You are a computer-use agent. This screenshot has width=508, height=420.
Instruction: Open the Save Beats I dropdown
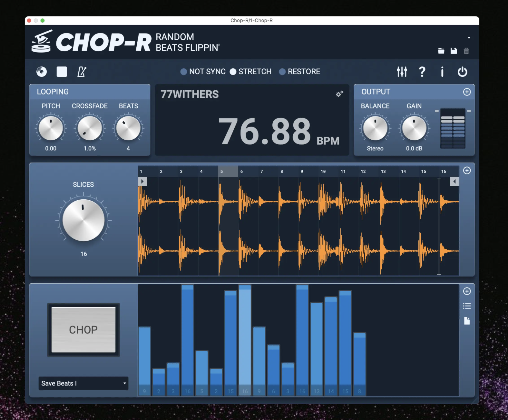[x=83, y=383]
